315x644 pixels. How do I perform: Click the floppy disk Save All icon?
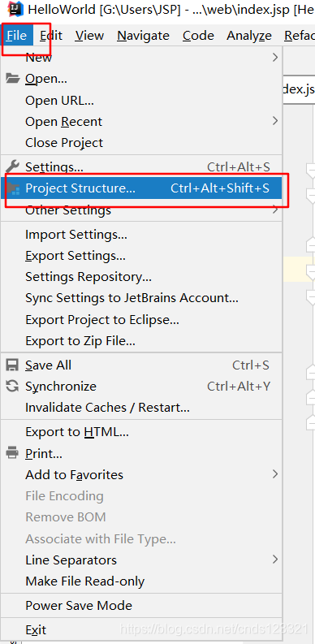pos(13,365)
